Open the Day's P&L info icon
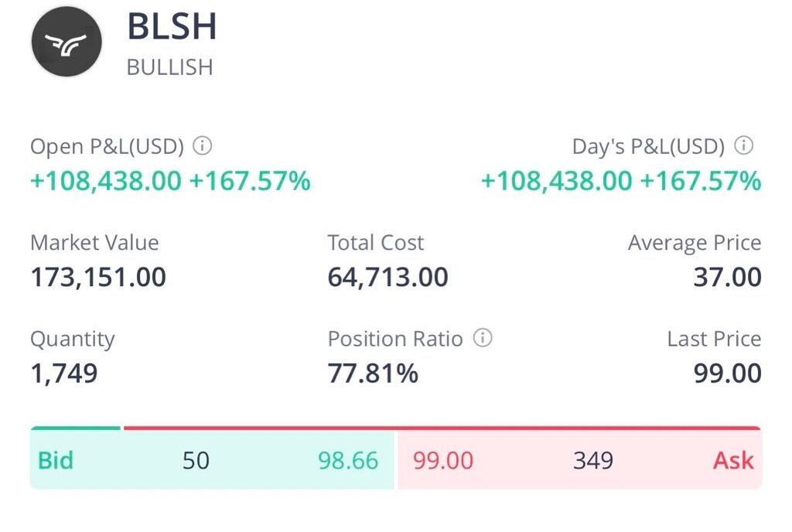 (743, 145)
